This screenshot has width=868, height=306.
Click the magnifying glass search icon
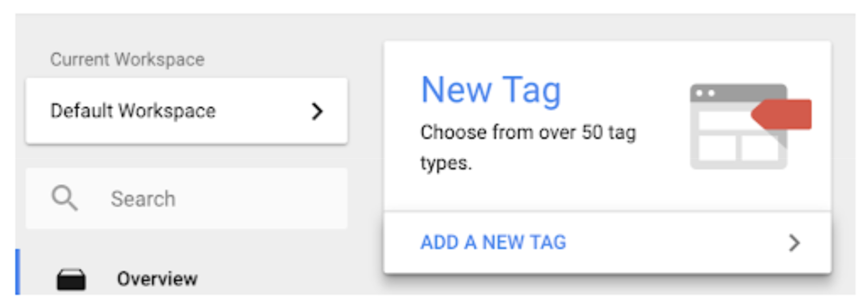tap(65, 199)
